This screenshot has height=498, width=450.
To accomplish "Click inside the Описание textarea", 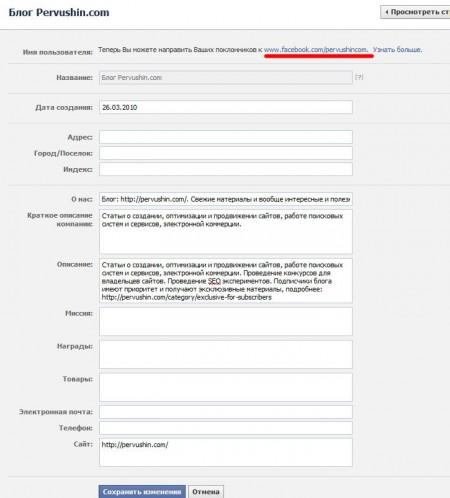I will [226, 281].
